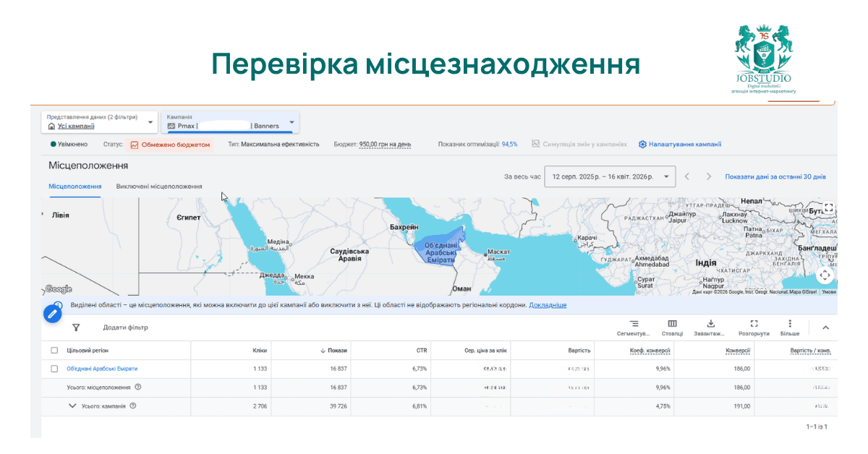The width and height of the screenshot is (868, 454).
Task: Open the filter funnel icon
Action: [x=76, y=327]
